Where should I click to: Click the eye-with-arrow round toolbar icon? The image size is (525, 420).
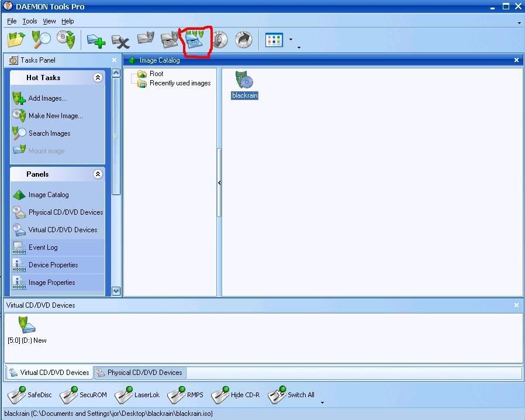coord(243,40)
